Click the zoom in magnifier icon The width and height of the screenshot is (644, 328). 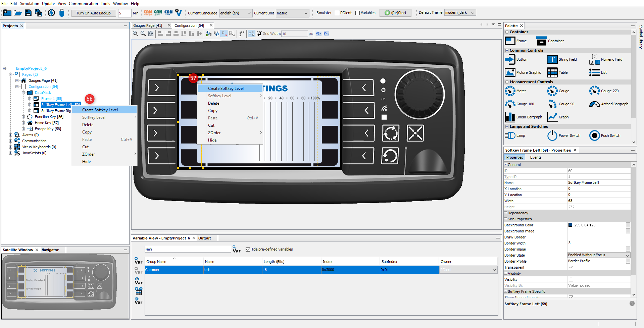tap(135, 34)
